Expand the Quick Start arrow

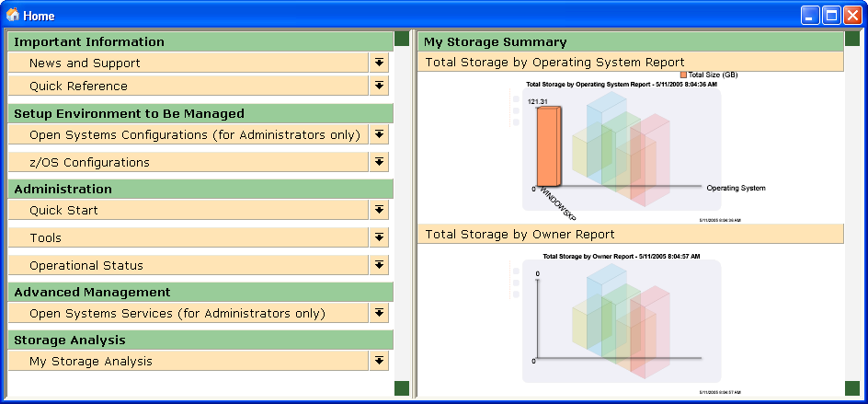coord(379,210)
